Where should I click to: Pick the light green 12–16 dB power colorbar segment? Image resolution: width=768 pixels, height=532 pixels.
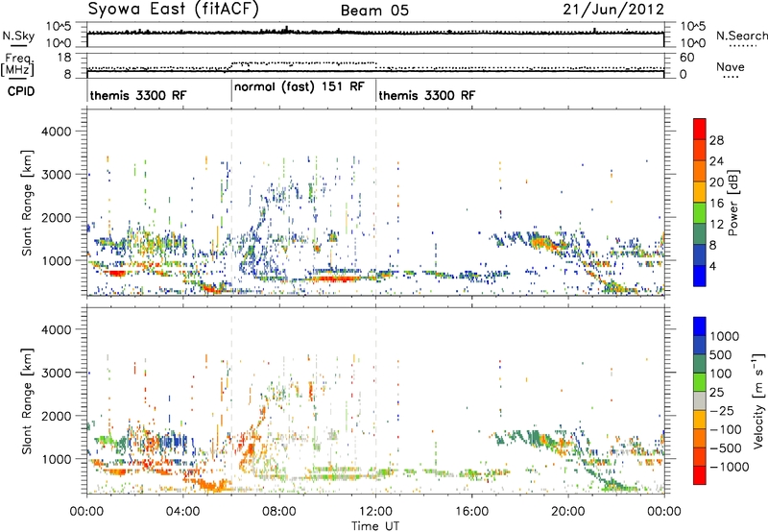pos(700,213)
